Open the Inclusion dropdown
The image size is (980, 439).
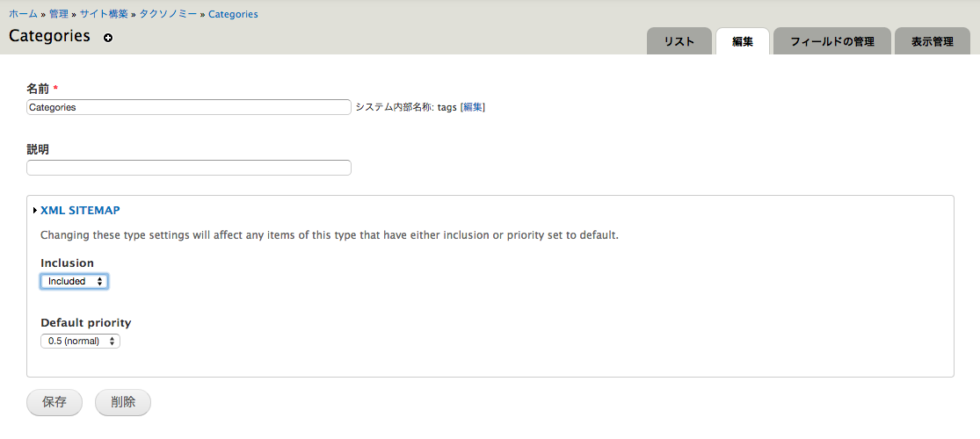point(75,281)
